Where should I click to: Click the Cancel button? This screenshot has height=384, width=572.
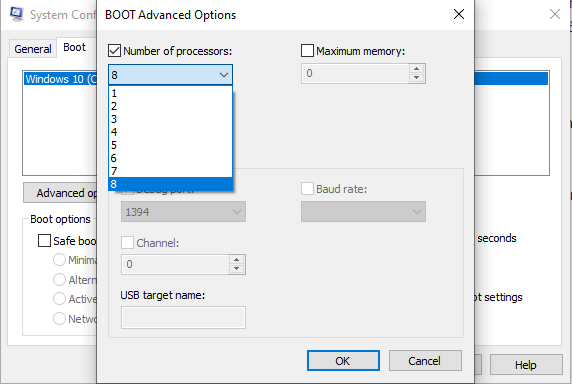pos(425,361)
